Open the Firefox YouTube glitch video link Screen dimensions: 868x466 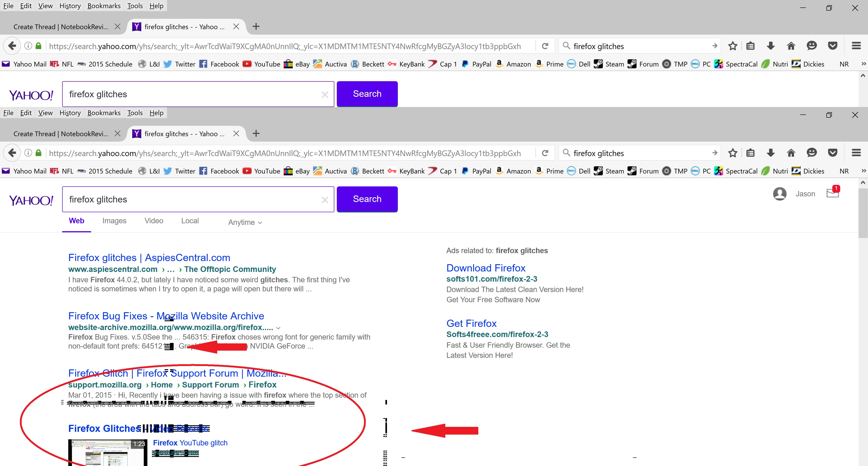tap(190, 443)
